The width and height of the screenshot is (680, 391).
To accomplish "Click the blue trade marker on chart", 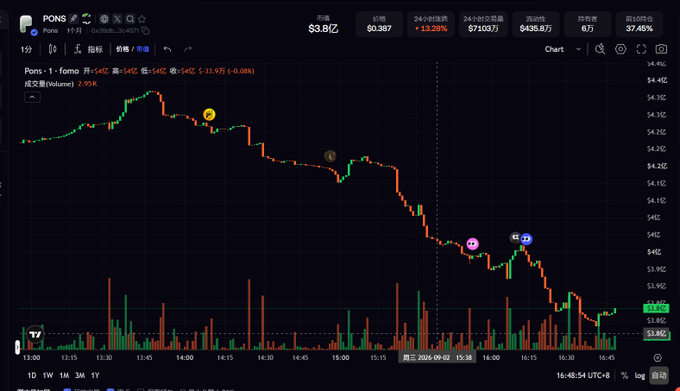I will click(x=526, y=239).
